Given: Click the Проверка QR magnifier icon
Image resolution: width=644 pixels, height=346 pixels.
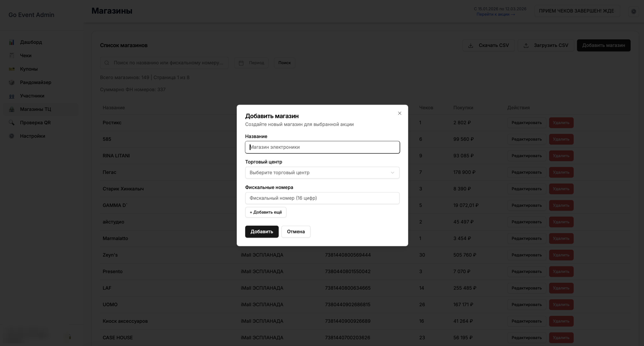Looking at the screenshot, I should coord(12,122).
